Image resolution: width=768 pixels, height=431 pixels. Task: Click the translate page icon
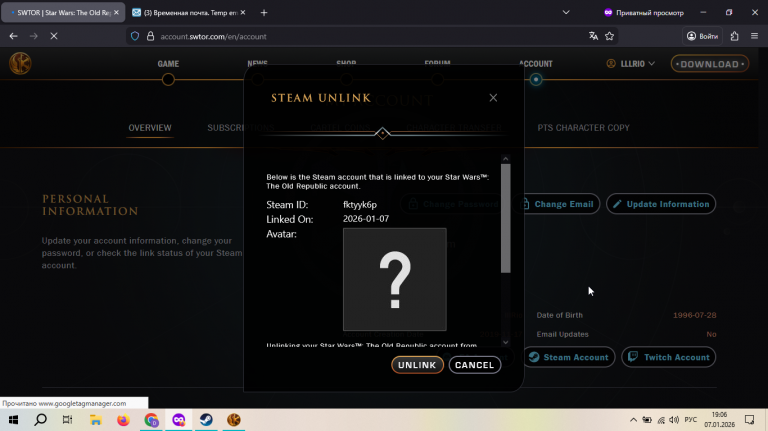593,36
